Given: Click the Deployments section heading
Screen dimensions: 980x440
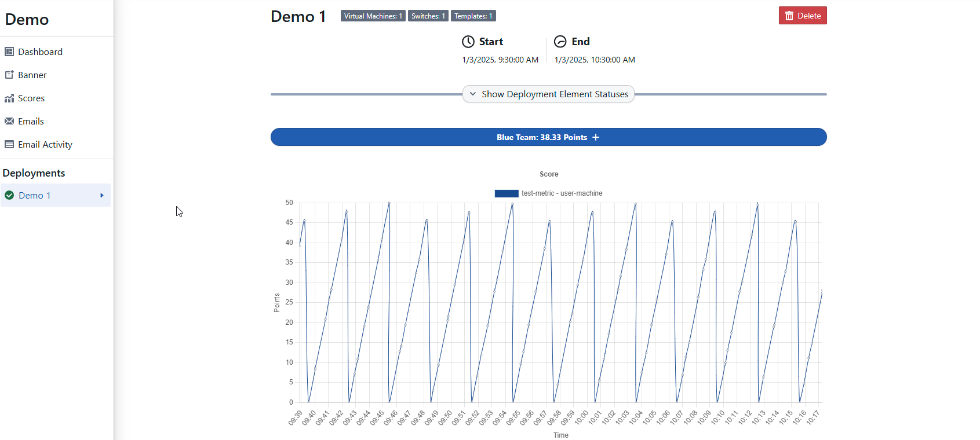Looking at the screenshot, I should 34,173.
